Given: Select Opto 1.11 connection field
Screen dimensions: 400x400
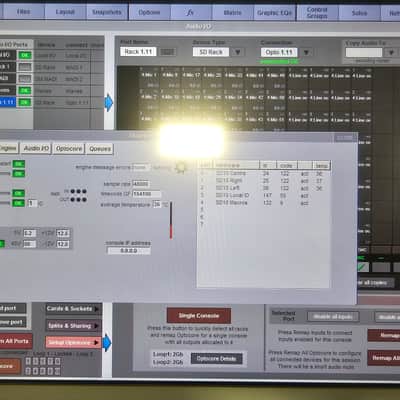Looking at the screenshot, I should [x=279, y=52].
